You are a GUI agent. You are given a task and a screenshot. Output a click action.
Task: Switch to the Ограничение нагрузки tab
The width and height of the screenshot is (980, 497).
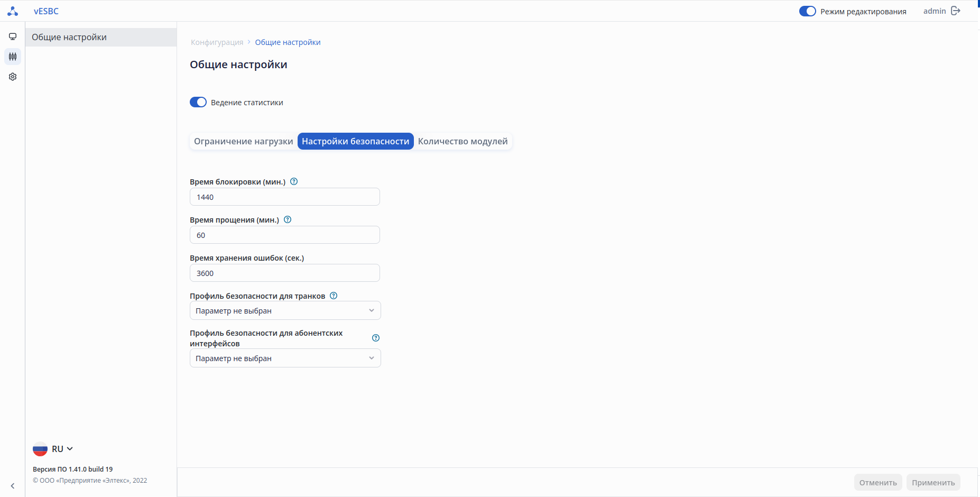pyautogui.click(x=243, y=141)
